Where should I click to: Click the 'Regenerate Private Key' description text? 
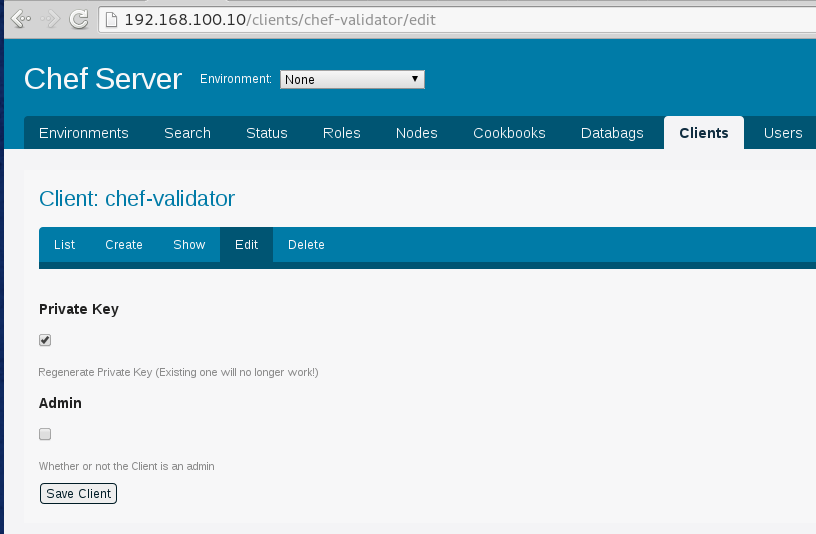click(x=178, y=372)
